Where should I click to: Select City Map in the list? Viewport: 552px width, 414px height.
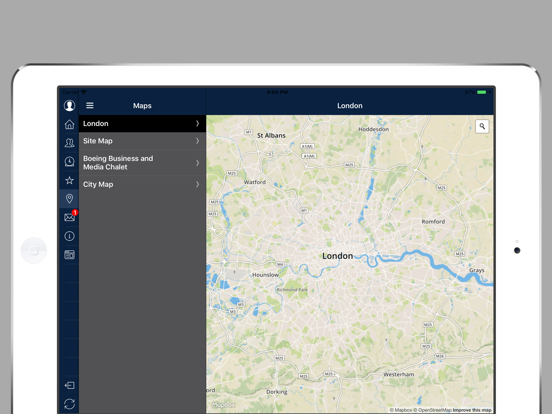[142, 184]
